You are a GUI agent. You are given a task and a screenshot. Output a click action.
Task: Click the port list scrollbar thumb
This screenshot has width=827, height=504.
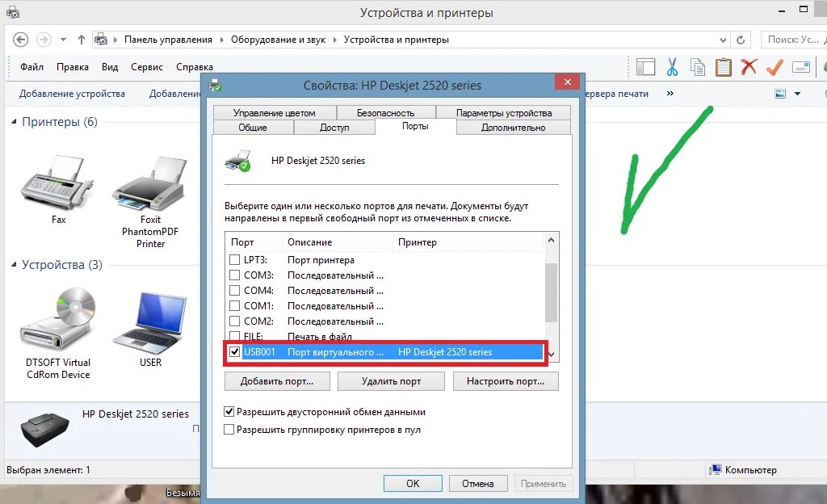click(551, 292)
